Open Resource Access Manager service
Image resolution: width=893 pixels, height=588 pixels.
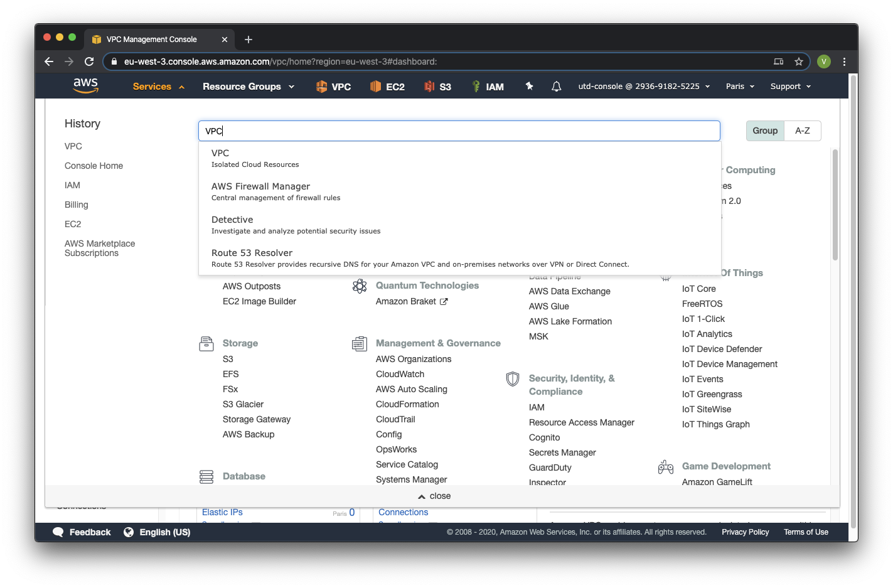[x=581, y=422]
